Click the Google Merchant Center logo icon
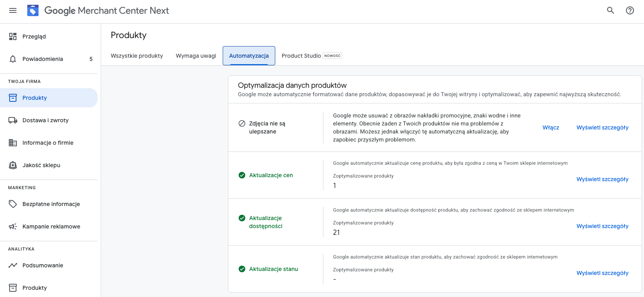 (33, 10)
